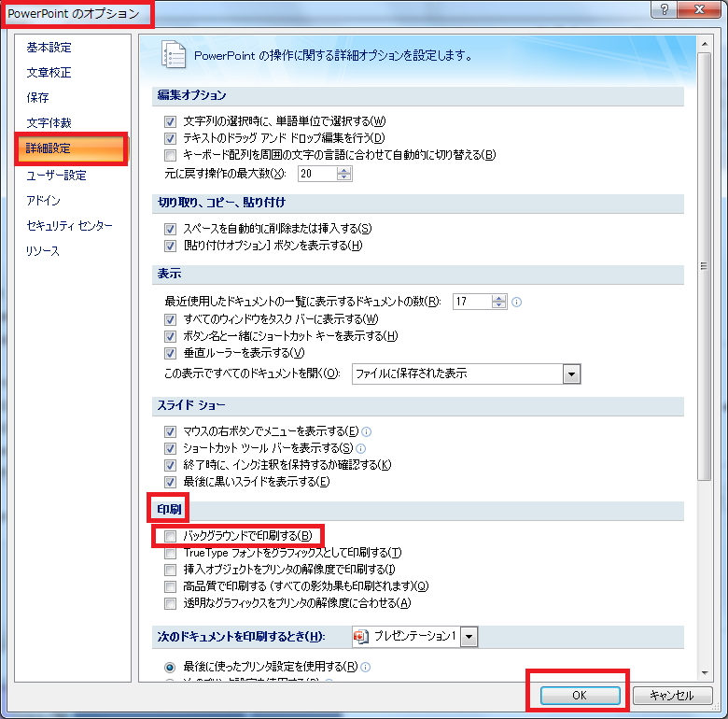Click the scrollbar up arrow
This screenshot has width=728, height=719.
pos(705,44)
